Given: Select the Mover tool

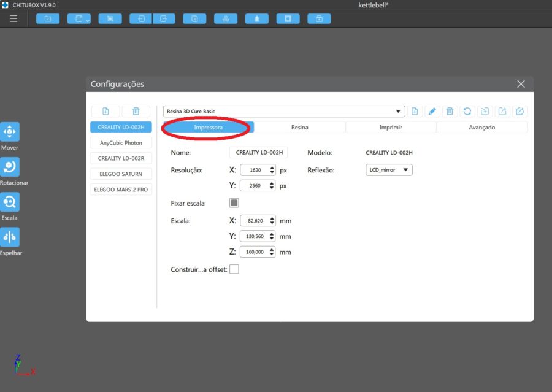Looking at the screenshot, I should tap(10, 132).
